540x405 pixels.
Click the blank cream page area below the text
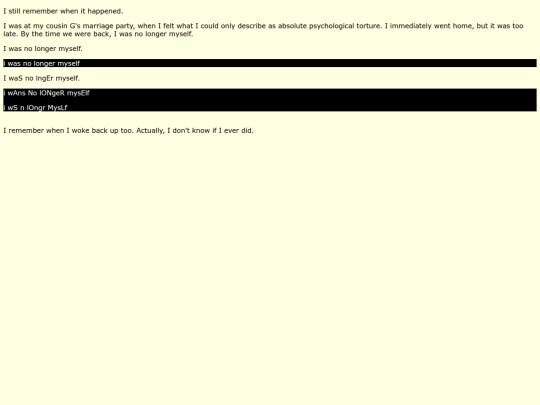(270, 269)
